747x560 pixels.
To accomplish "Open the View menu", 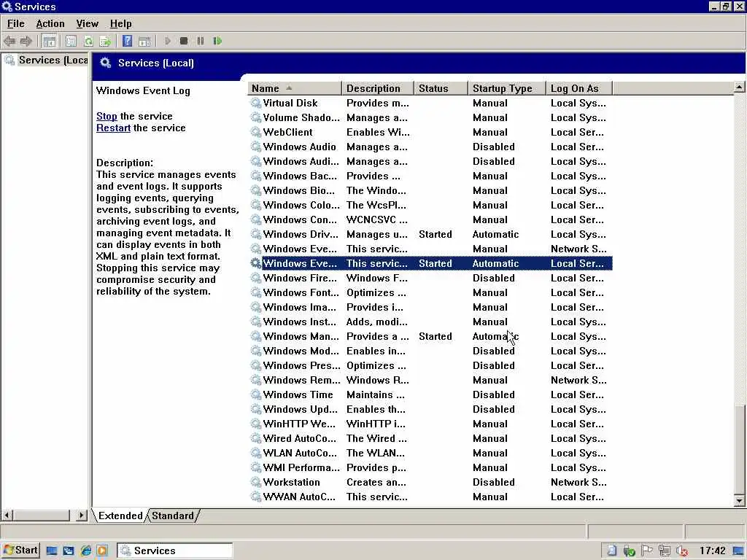I will coord(88,23).
